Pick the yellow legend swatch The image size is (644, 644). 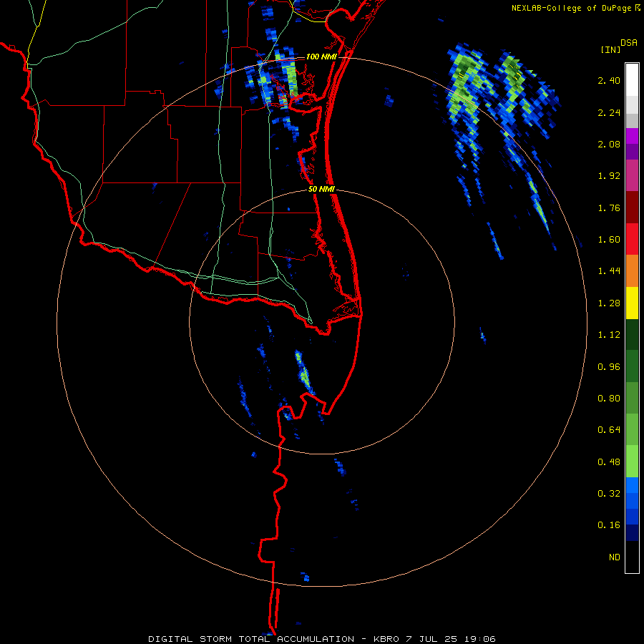632,303
